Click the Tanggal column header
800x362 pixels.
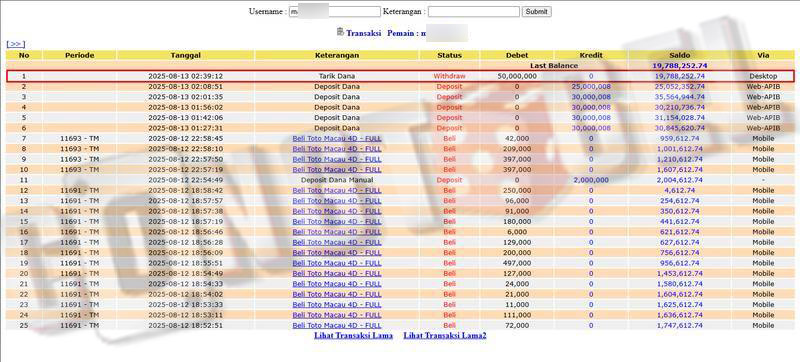pos(186,55)
